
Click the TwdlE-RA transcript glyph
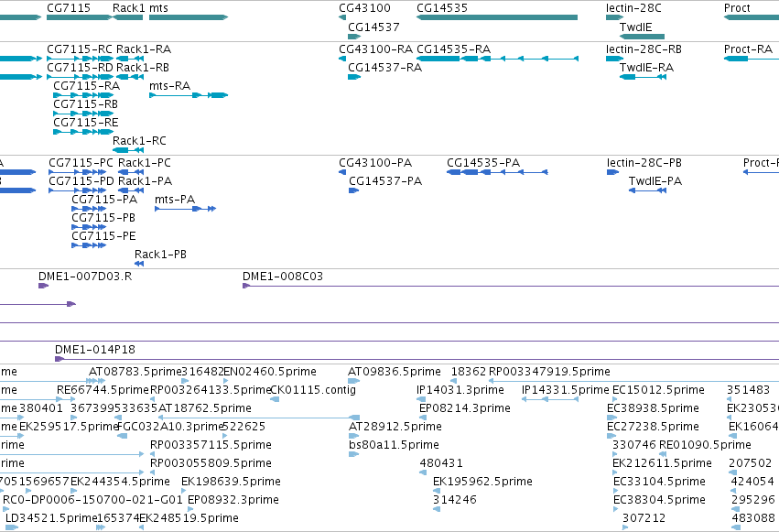coord(643,77)
